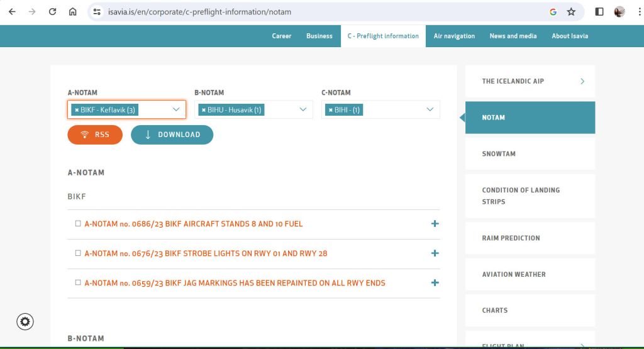Open the Air navigation menu item
The height and width of the screenshot is (349, 644).
coord(454,36)
